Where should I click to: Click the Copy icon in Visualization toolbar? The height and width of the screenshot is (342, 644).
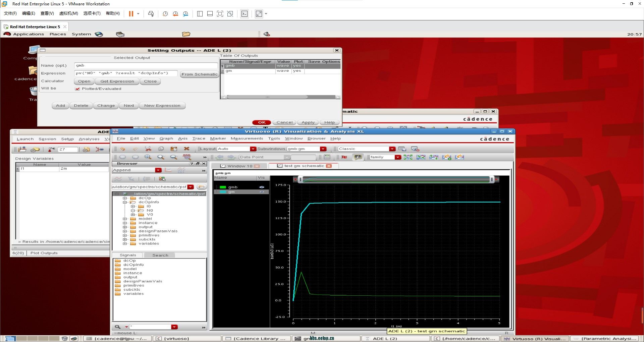tap(161, 149)
